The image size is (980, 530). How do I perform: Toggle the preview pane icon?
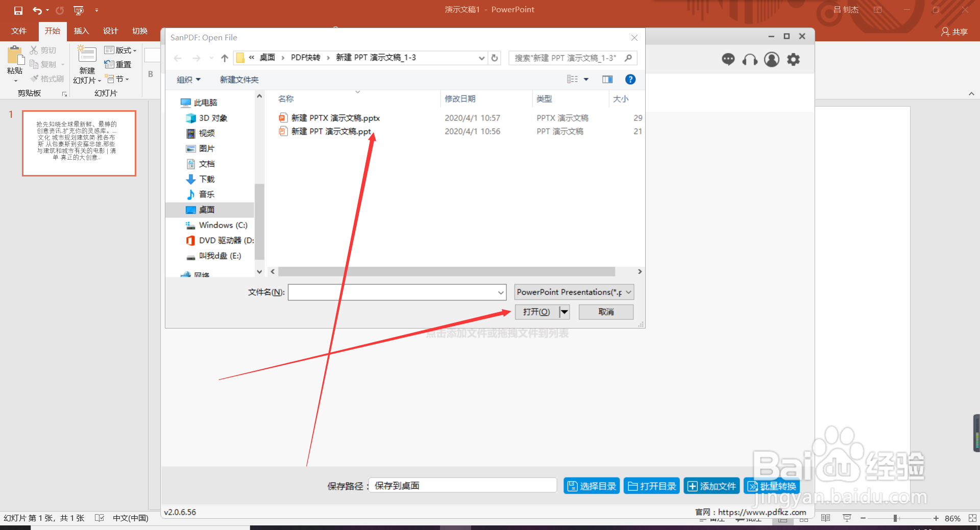607,80
